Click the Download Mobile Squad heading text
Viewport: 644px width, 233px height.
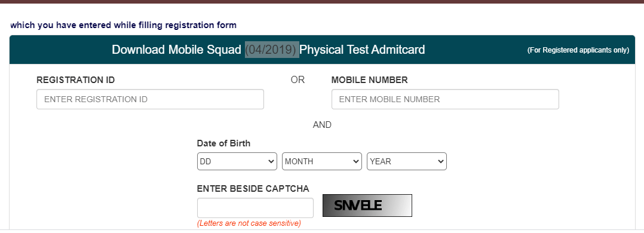[177, 50]
